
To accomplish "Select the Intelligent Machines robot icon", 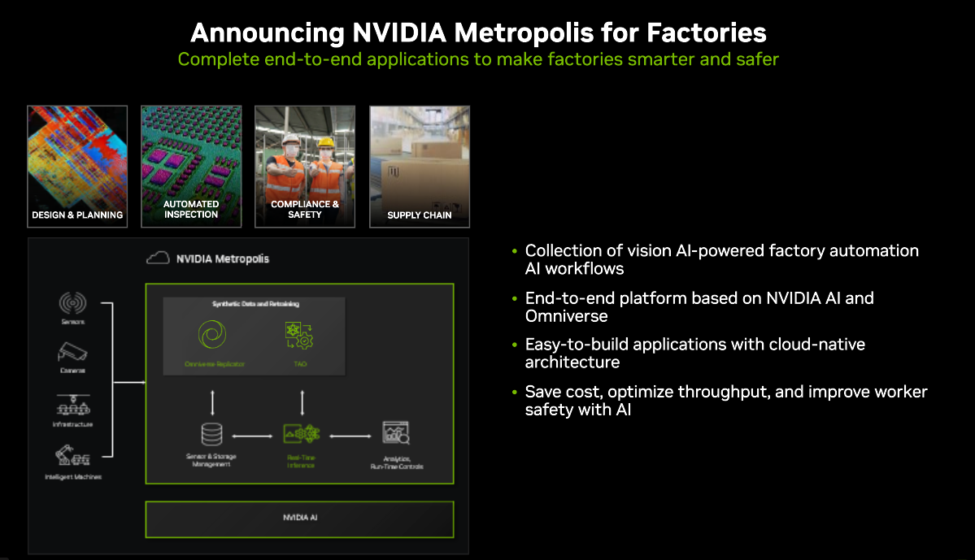I will (x=72, y=455).
